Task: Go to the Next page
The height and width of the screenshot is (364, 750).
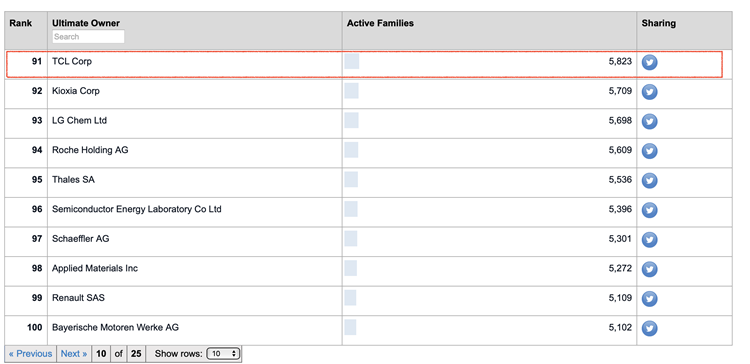Action: point(74,354)
